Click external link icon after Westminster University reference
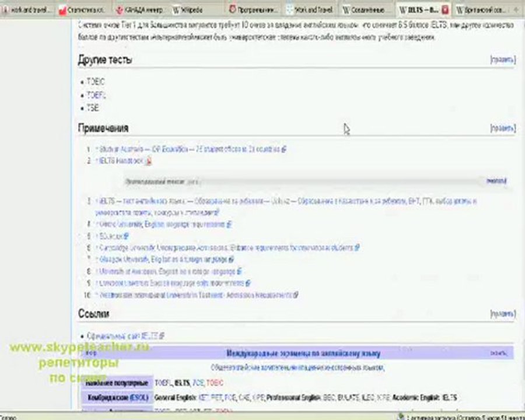 point(296,295)
